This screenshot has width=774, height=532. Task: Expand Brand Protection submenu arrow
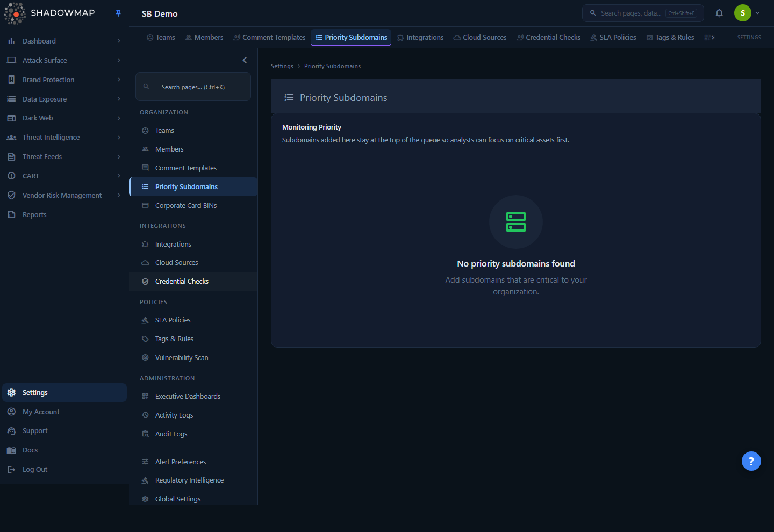pos(119,80)
